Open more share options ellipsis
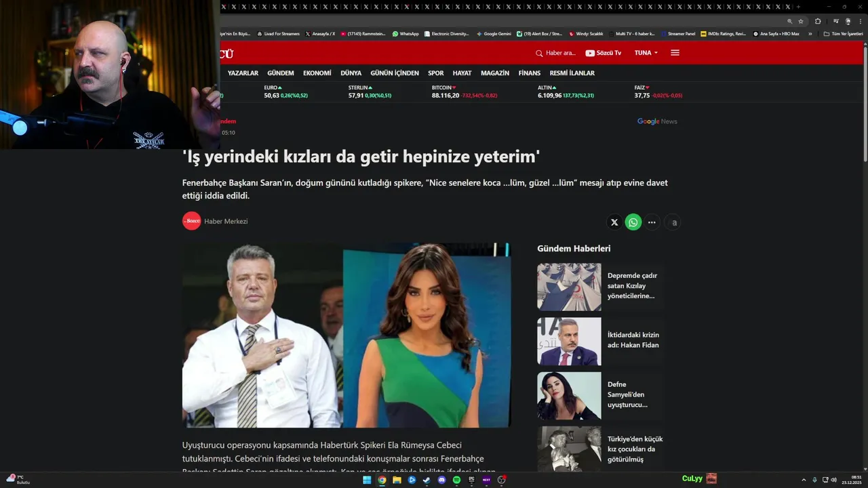868x488 pixels. tap(652, 222)
